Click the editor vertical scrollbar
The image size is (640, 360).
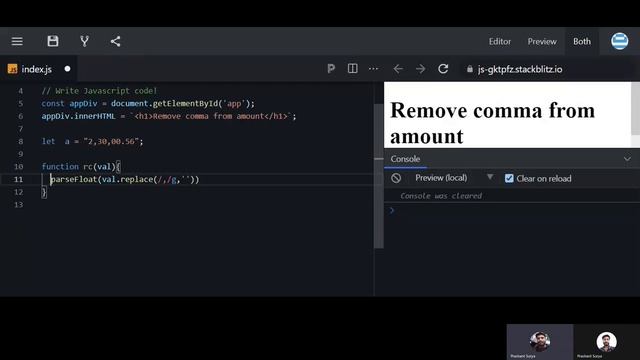click(379, 176)
